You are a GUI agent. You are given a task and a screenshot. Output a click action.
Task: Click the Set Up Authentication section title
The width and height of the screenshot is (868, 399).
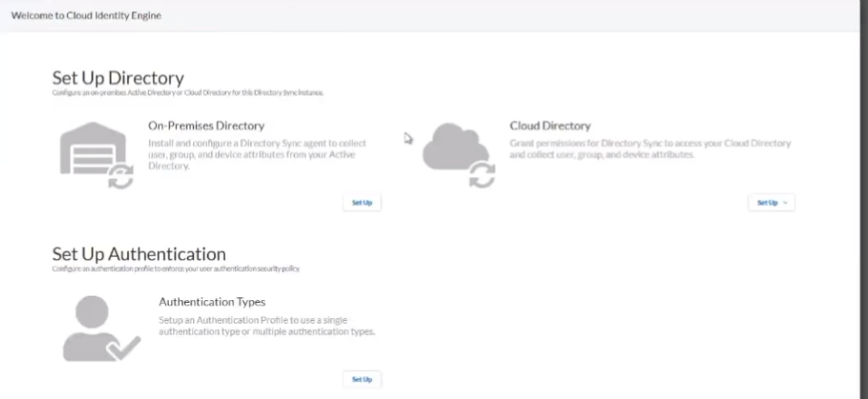coord(139,254)
